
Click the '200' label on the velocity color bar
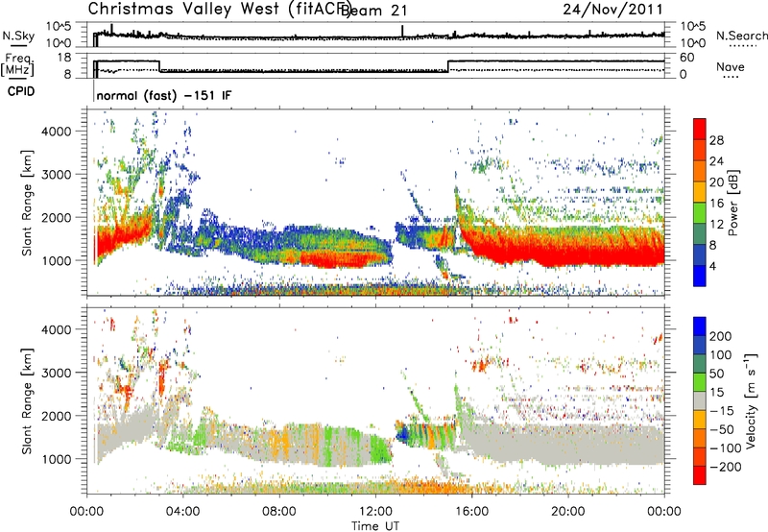click(x=721, y=336)
